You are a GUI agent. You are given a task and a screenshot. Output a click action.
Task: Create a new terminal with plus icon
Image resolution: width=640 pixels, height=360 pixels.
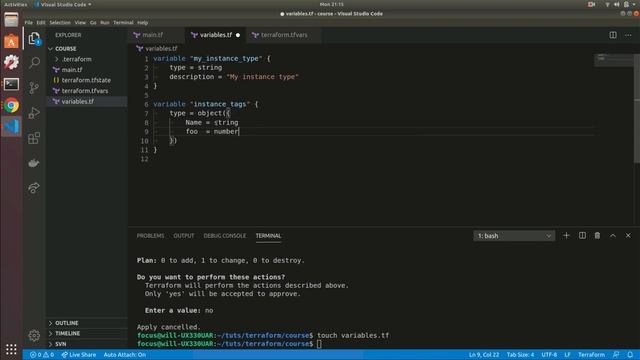coord(566,236)
